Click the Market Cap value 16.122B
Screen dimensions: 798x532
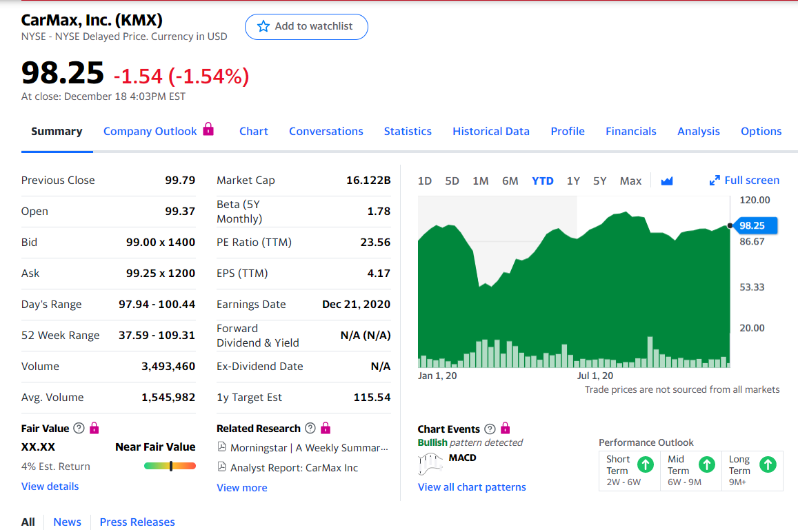click(x=368, y=180)
